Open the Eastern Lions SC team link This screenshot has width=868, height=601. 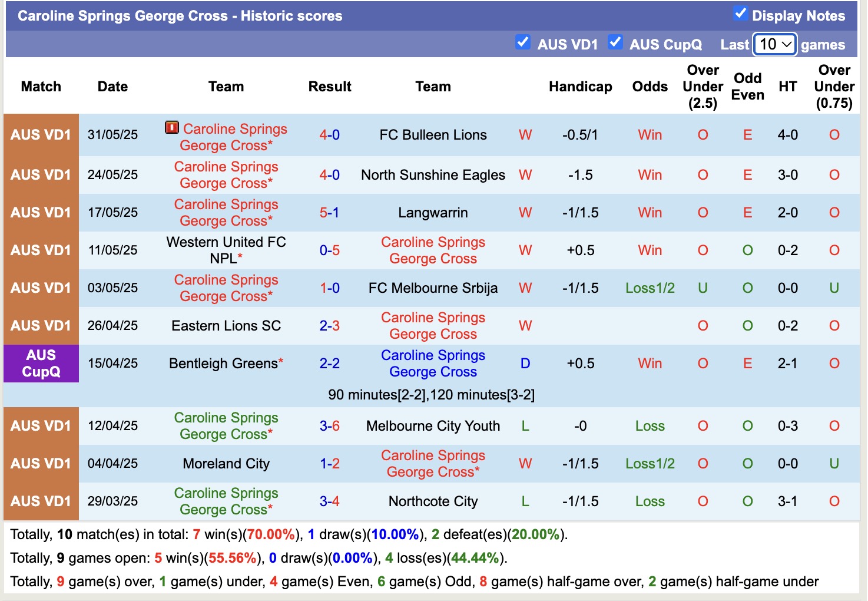[x=226, y=326]
